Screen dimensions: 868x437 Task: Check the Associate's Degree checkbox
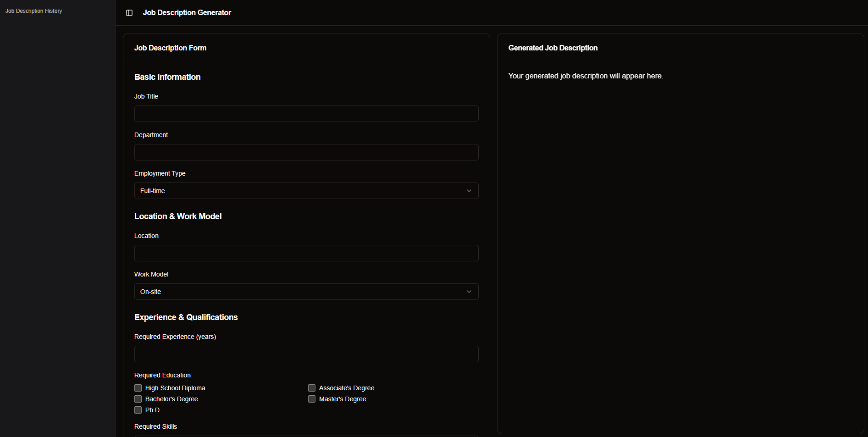point(312,388)
